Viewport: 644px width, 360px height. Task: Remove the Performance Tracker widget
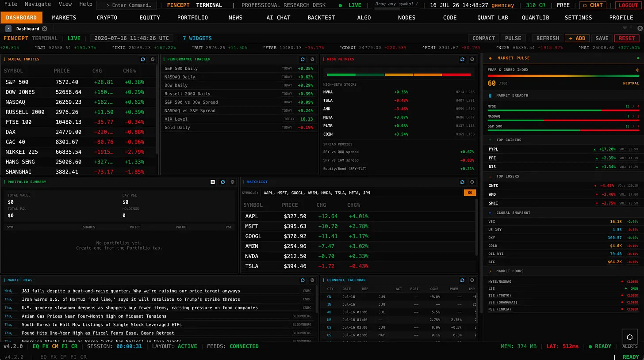(x=312, y=59)
